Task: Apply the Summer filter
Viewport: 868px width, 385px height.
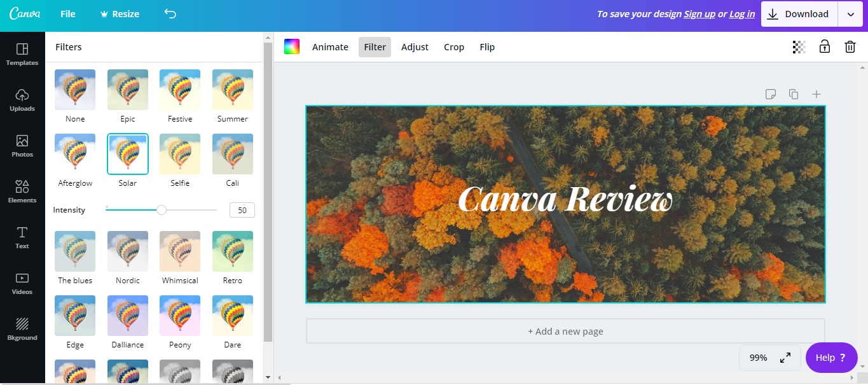Action: tap(233, 90)
